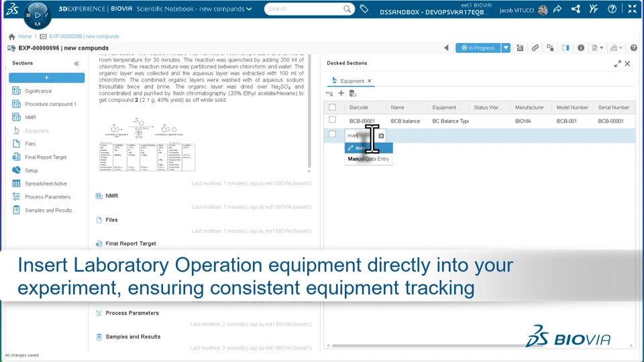This screenshot has height=362, width=644.
Task: Sort by Name column header
Action: coord(398,107)
